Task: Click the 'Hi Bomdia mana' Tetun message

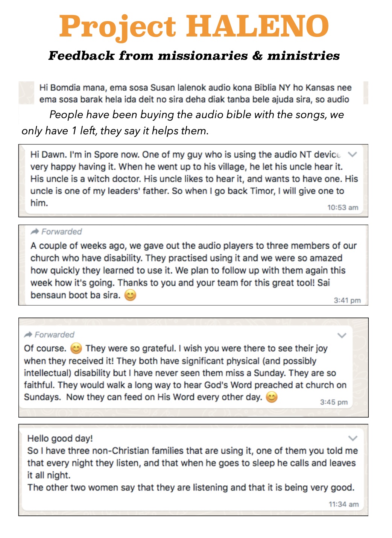Action: click(x=195, y=93)
